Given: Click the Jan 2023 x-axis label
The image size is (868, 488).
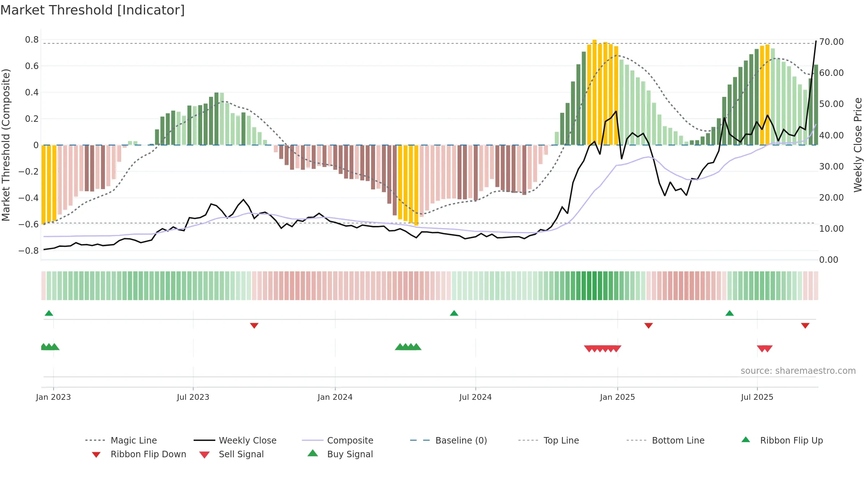Looking at the screenshot, I should (54, 397).
